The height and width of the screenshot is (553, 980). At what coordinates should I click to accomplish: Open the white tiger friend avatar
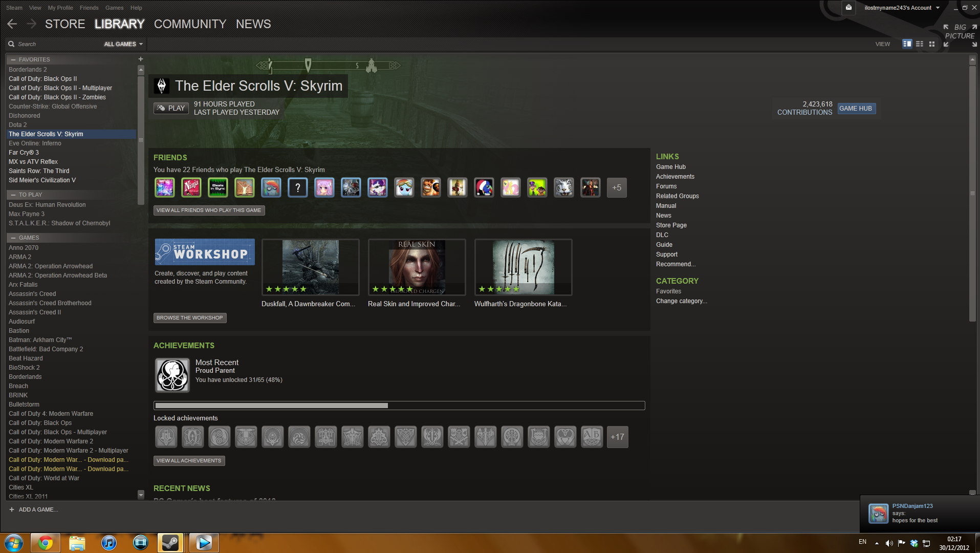tap(564, 187)
